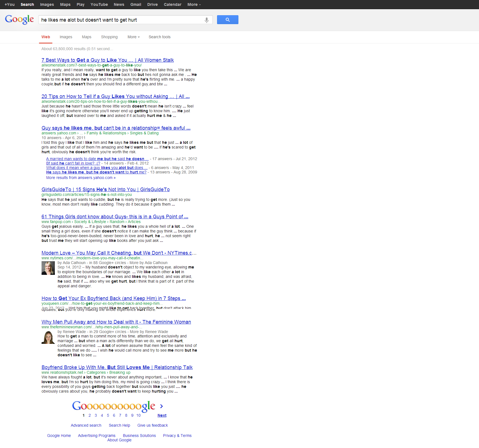This screenshot has height=448, width=479.
Task: Click 'More by Renee Wade' link
Action: point(149,332)
